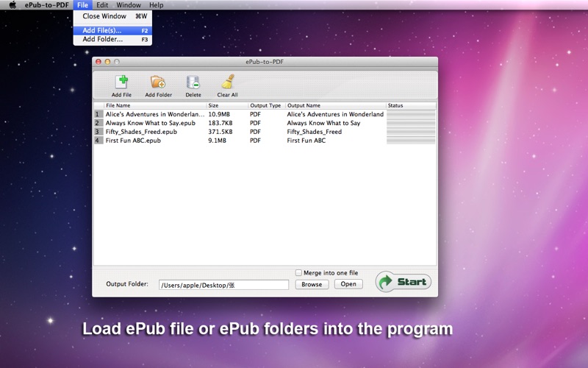The image size is (588, 368).
Task: Choose Add File(s)... from File menu
Action: pyautogui.click(x=112, y=30)
